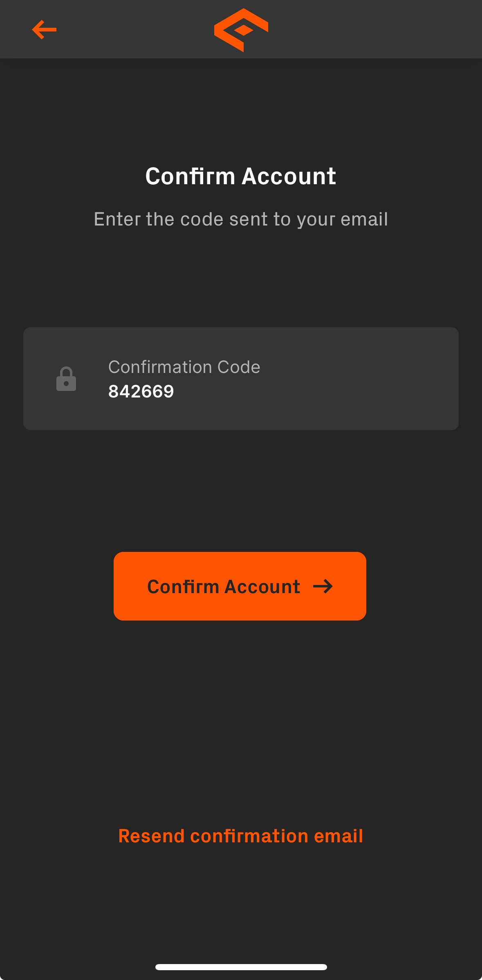The width and height of the screenshot is (482, 980).
Task: Click the entered code 842669
Action: pyautogui.click(x=141, y=391)
